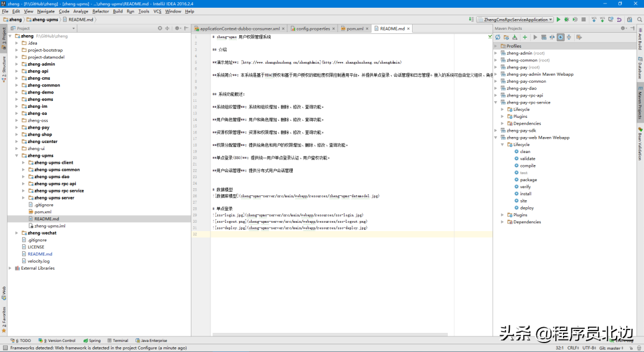Image resolution: width=644 pixels, height=352 pixels.
Task: Click the Search Everywhere magnifier icon
Action: click(x=640, y=19)
